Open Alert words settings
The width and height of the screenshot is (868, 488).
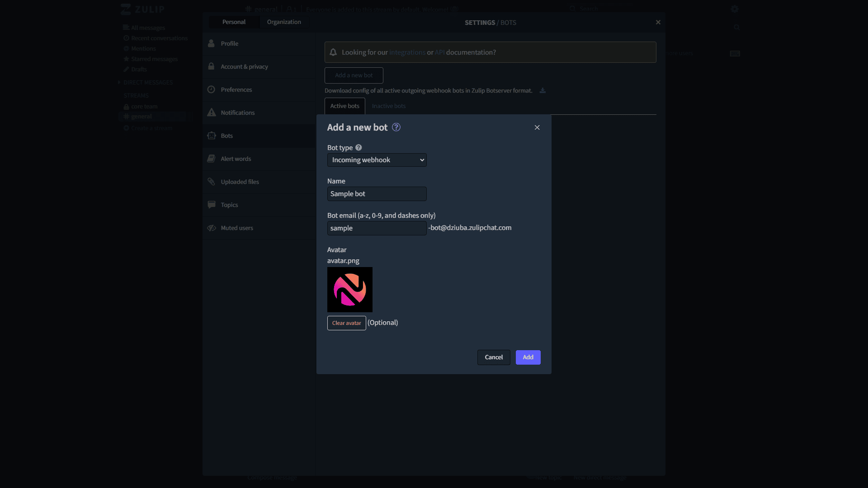(x=259, y=159)
